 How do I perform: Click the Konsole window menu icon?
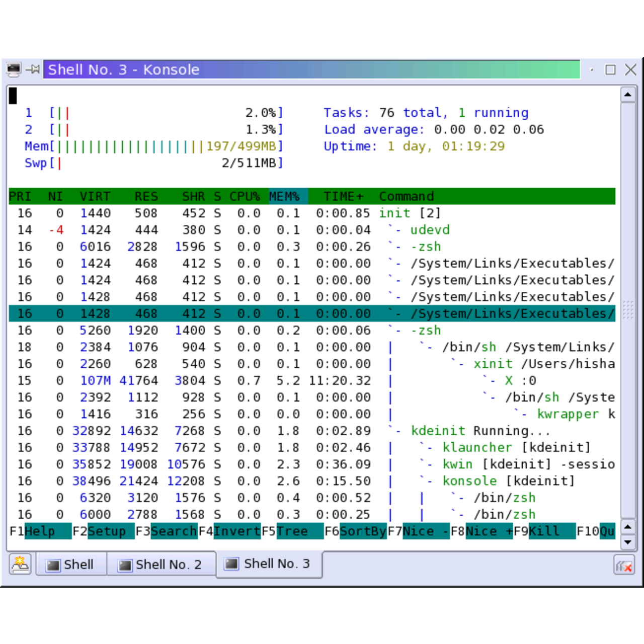pos(14,69)
